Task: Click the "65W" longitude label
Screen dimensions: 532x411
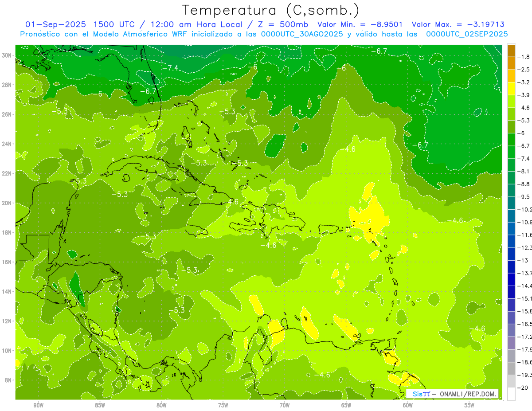Action: 346,405
